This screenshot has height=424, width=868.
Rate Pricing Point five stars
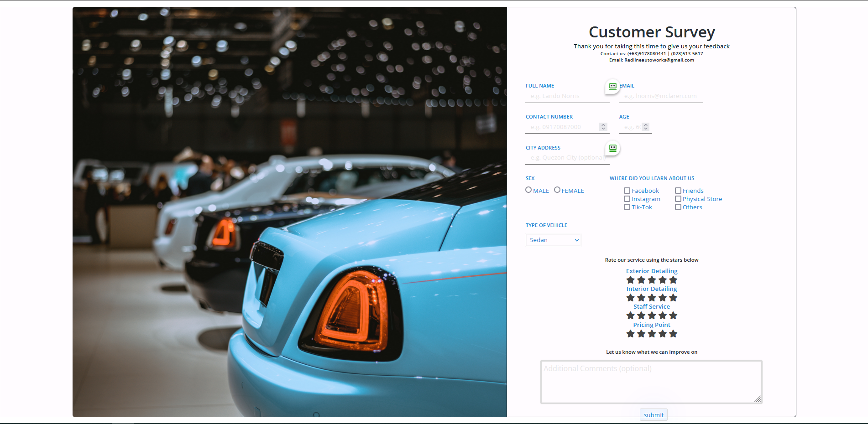[673, 334]
